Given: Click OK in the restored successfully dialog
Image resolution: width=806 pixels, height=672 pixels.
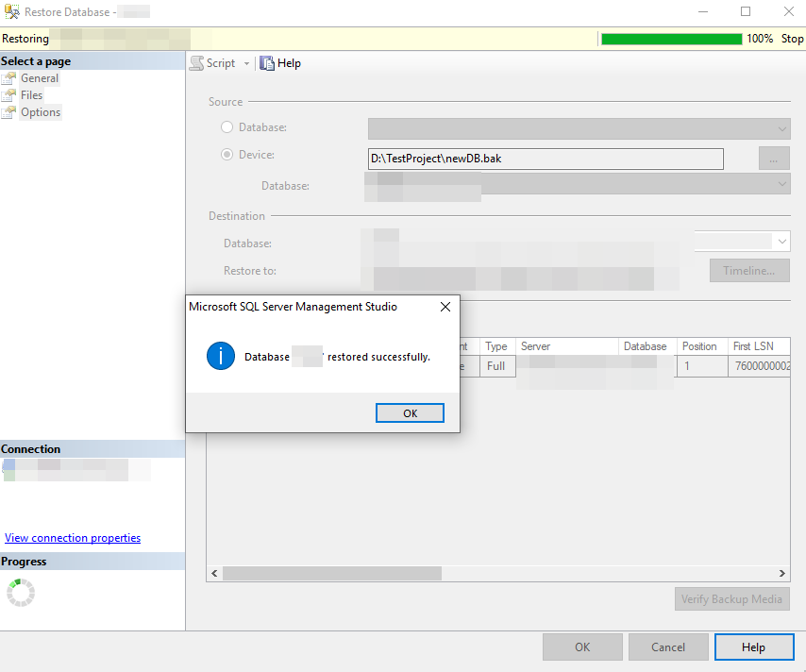Looking at the screenshot, I should tap(410, 413).
